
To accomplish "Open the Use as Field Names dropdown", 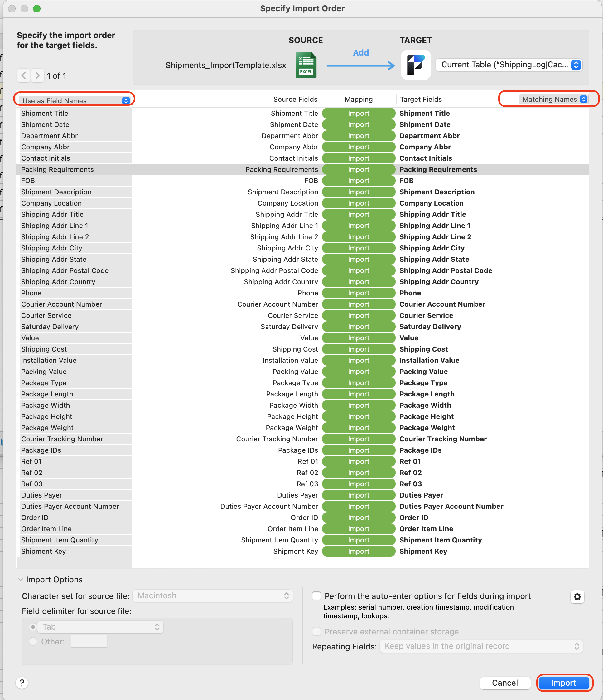I will tap(75, 100).
